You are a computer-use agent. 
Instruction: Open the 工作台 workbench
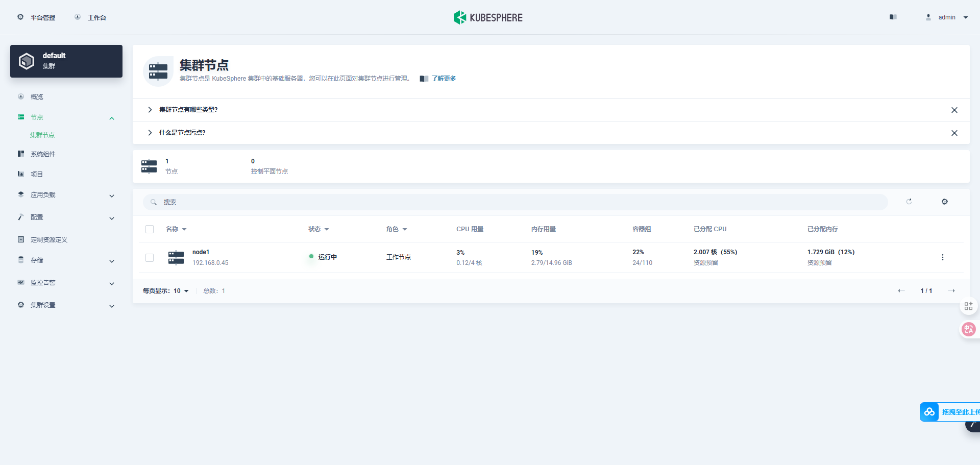coord(90,17)
